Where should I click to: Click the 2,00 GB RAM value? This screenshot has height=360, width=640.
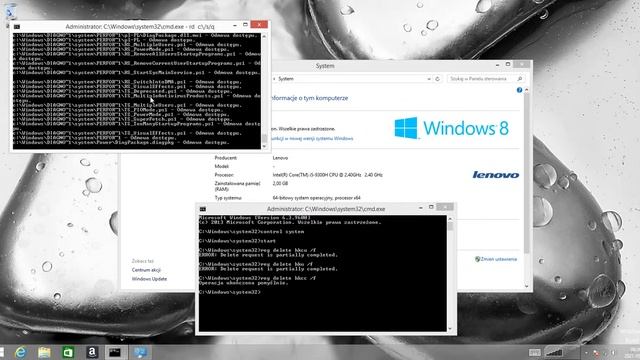pyautogui.click(x=280, y=184)
